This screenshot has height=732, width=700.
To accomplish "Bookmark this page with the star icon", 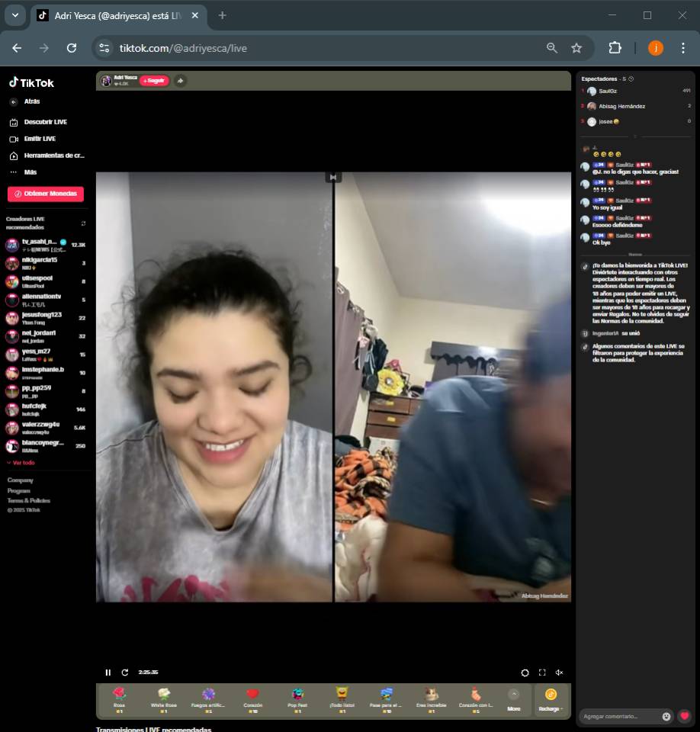I will tap(576, 48).
